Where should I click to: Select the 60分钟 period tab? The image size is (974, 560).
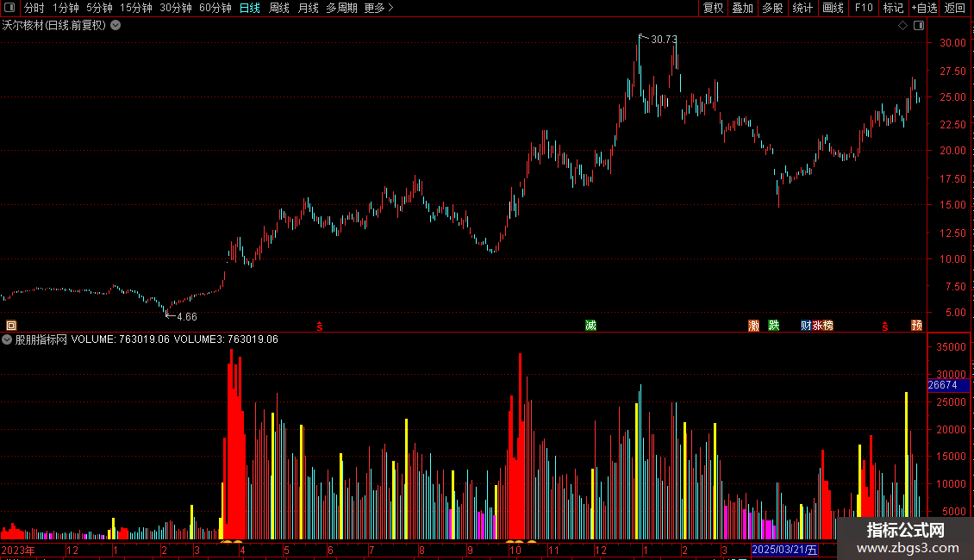tap(215, 8)
